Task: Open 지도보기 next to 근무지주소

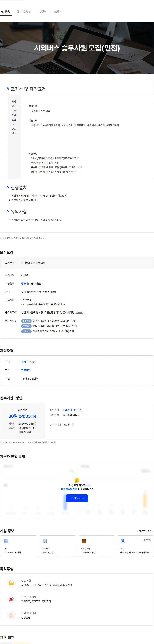Action: pyautogui.click(x=79, y=312)
